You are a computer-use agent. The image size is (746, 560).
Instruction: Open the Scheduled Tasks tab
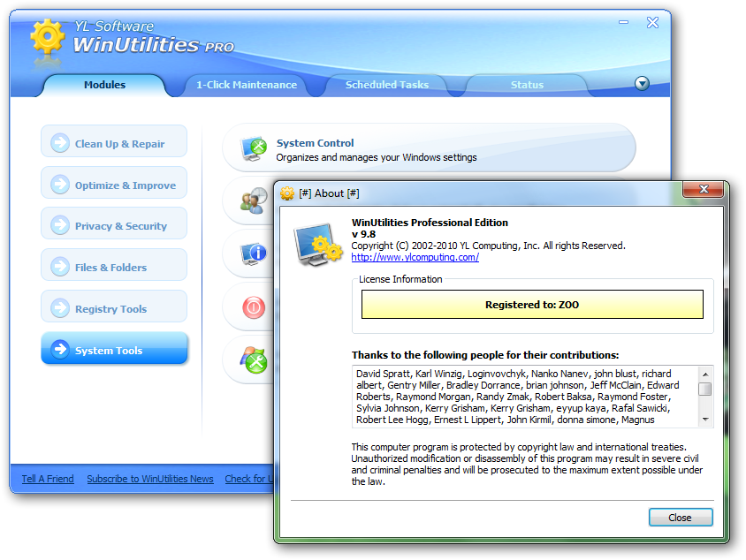387,85
